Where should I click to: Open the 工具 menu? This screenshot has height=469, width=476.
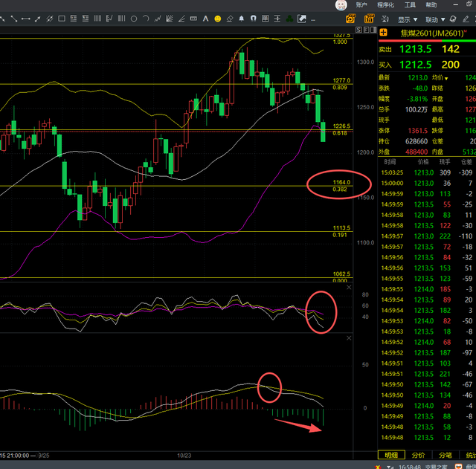click(x=410, y=5)
